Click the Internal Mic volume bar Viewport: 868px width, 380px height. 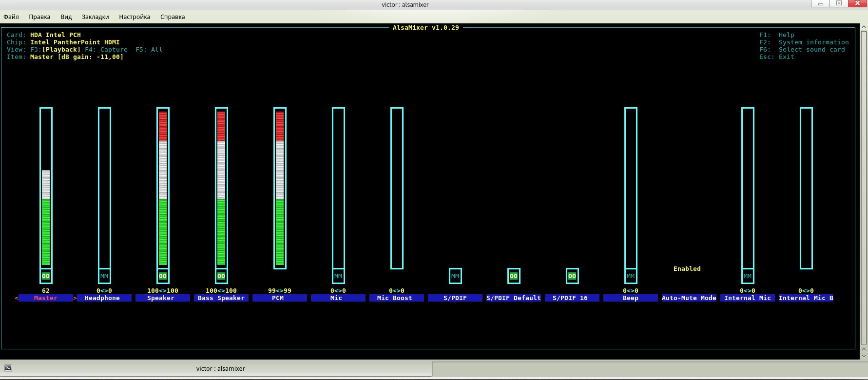(748, 188)
